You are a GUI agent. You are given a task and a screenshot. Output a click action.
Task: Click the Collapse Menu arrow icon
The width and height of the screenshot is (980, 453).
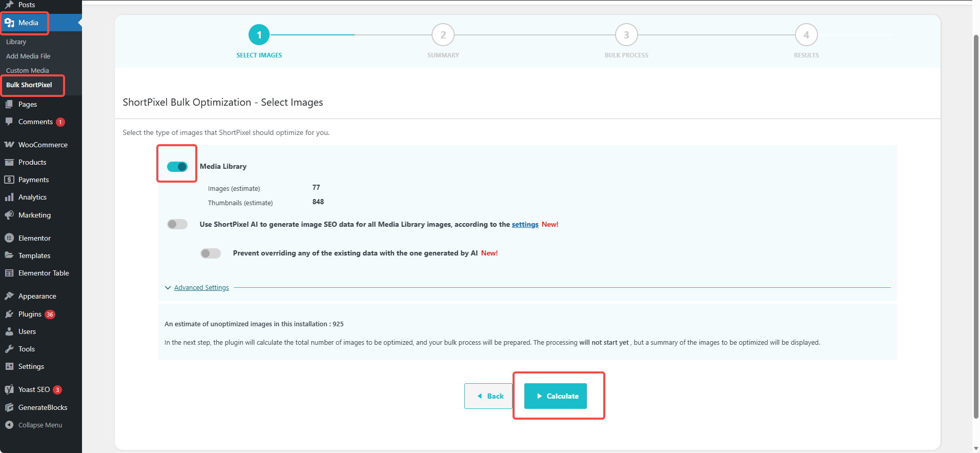pos(9,425)
